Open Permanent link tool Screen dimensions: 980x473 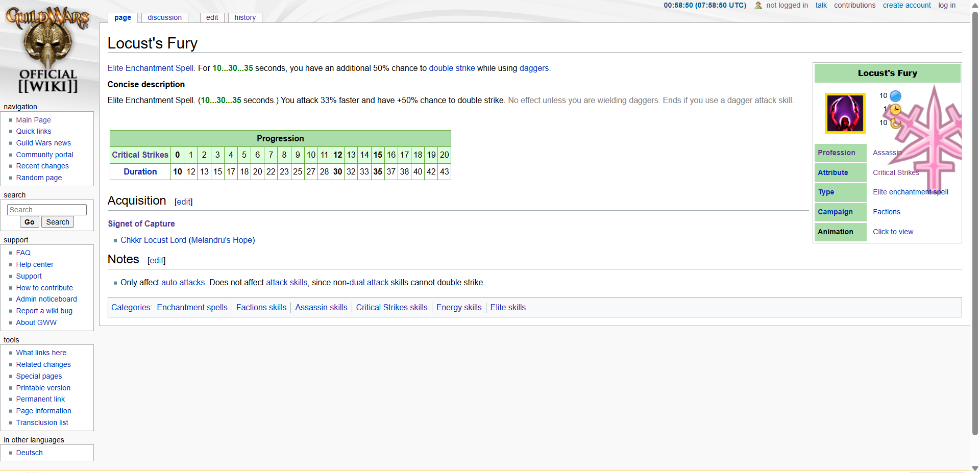[x=40, y=399]
